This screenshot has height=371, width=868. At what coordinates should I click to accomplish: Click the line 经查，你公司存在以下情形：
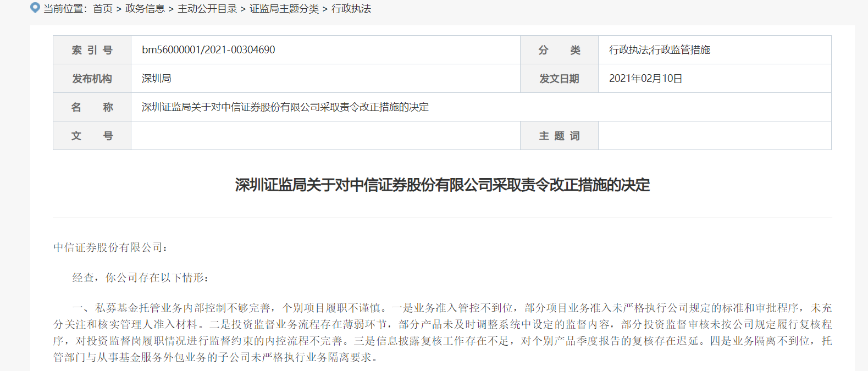[x=141, y=278]
